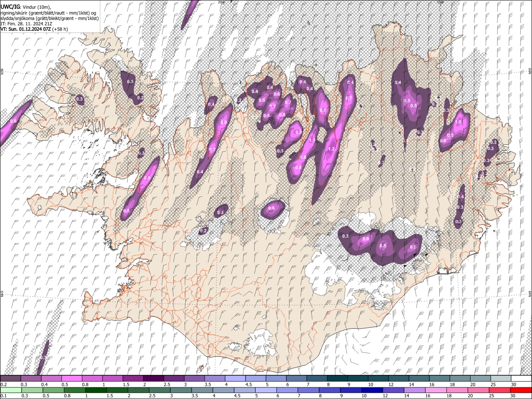Screen dimensions: 532x399
Task: Click the '0.6' value on far-west offshore band
Action: (x=14, y=121)
